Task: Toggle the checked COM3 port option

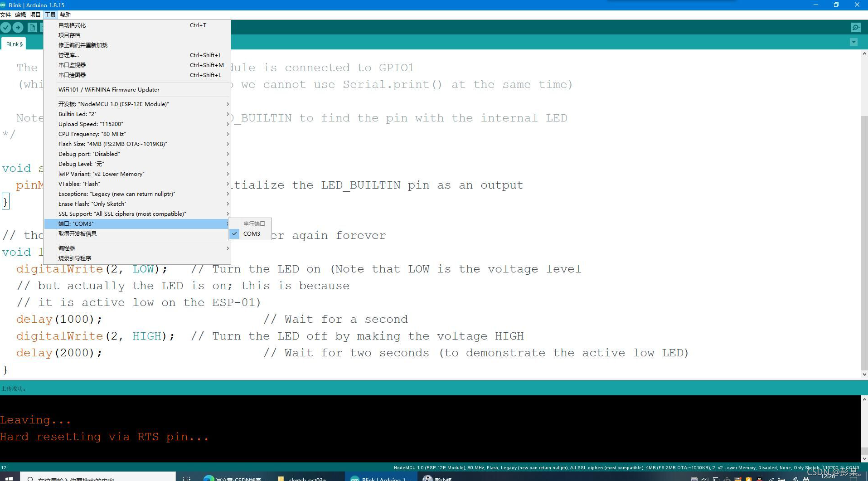Action: click(250, 234)
